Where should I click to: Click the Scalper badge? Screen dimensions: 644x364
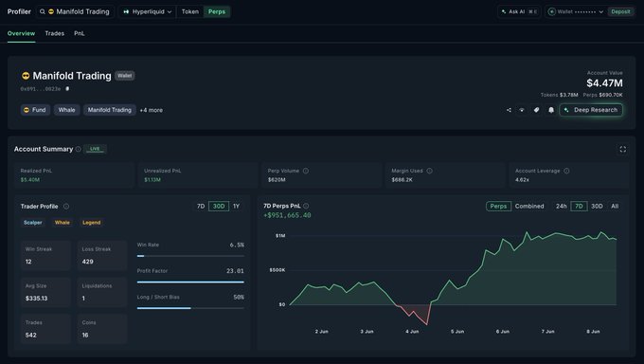33,223
